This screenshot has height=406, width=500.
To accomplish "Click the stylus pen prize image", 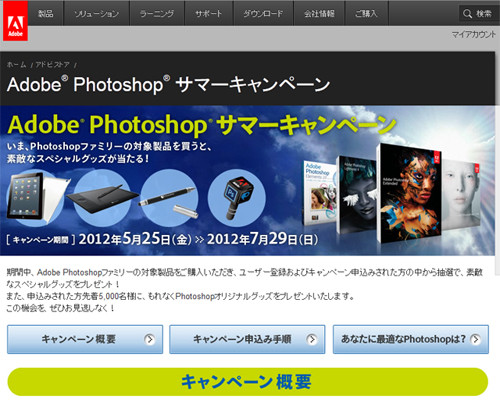I will pos(168,198).
